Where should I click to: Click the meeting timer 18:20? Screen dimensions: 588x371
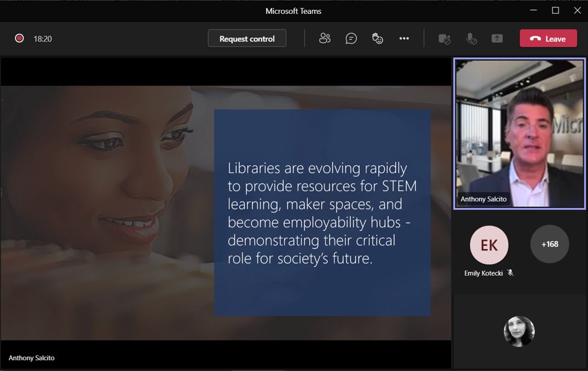(43, 39)
